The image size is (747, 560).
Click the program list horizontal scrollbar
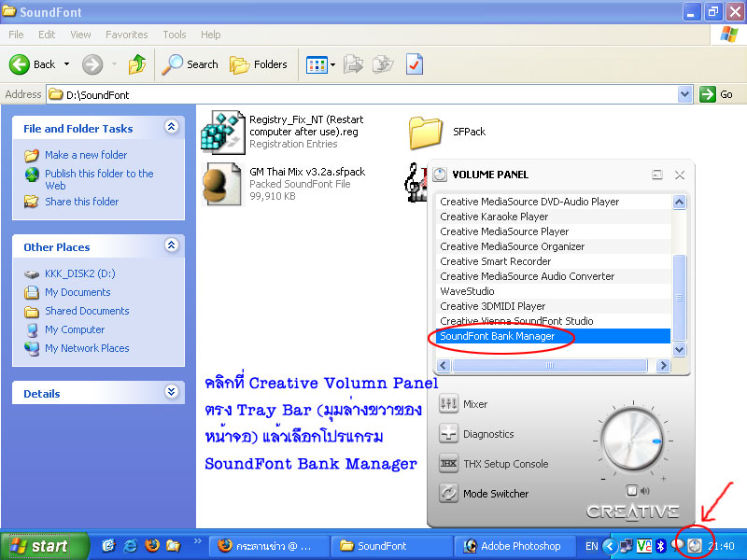click(550, 365)
